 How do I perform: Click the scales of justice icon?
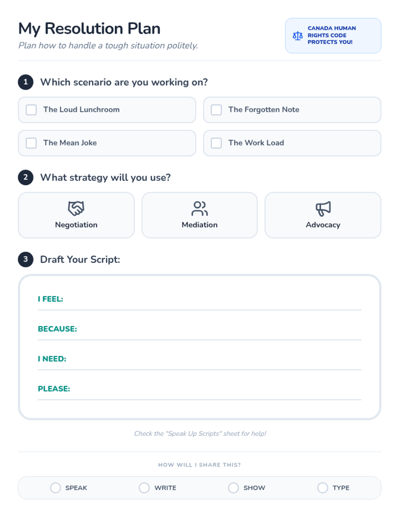click(x=298, y=36)
